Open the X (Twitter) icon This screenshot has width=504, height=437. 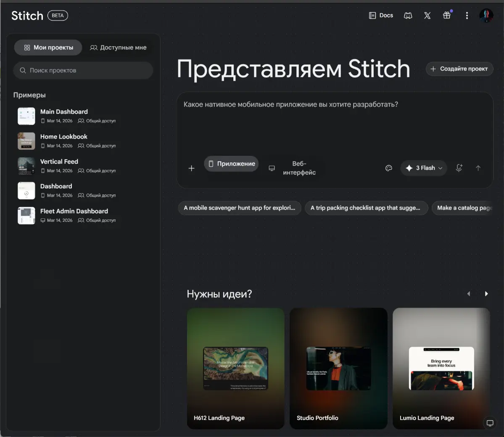(427, 16)
